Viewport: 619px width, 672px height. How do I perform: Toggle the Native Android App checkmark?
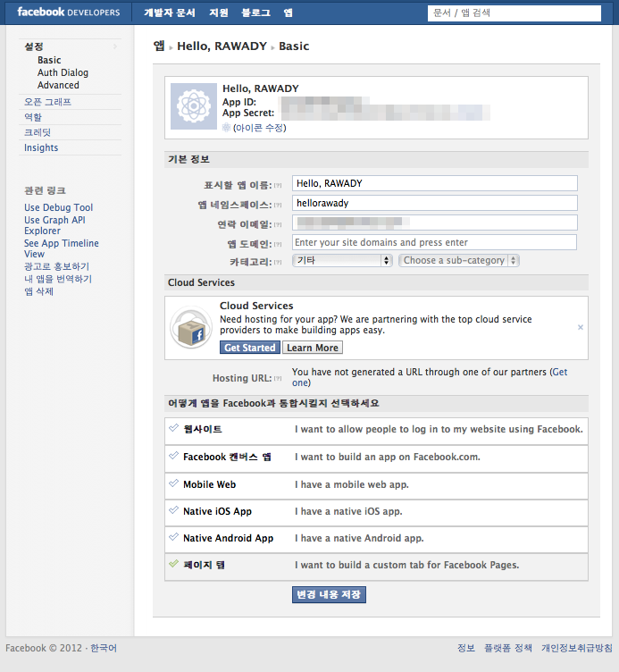[173, 536]
